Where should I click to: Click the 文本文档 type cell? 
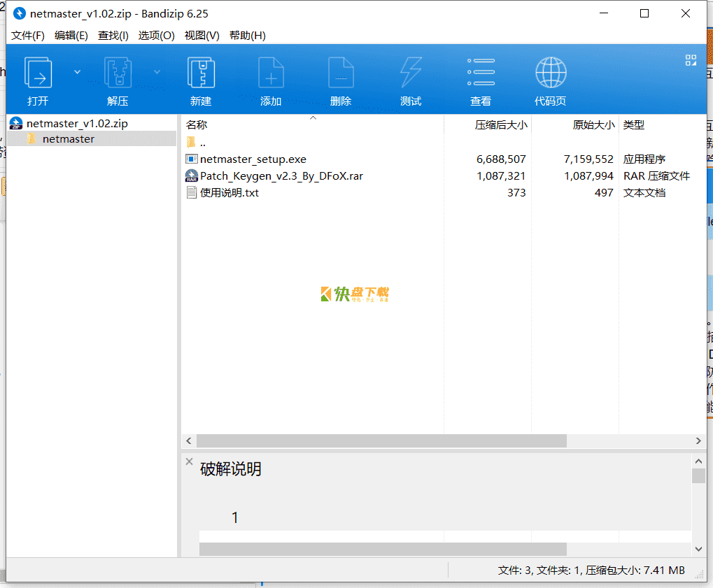pos(644,193)
